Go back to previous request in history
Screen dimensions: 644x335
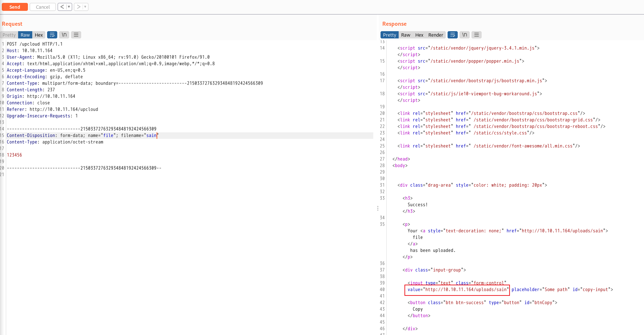pos(62,7)
